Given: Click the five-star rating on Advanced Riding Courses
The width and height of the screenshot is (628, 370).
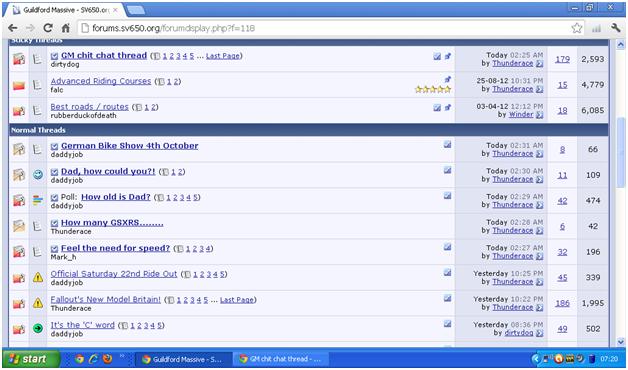Looking at the screenshot, I should click(x=433, y=89).
